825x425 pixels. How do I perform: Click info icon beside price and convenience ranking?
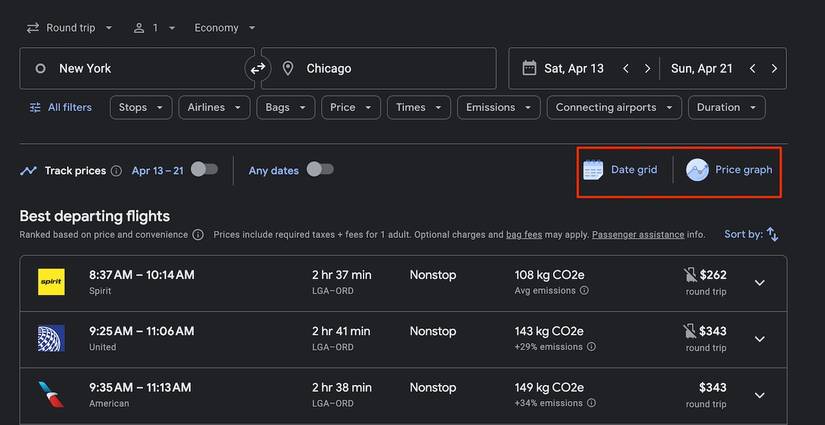click(x=198, y=235)
